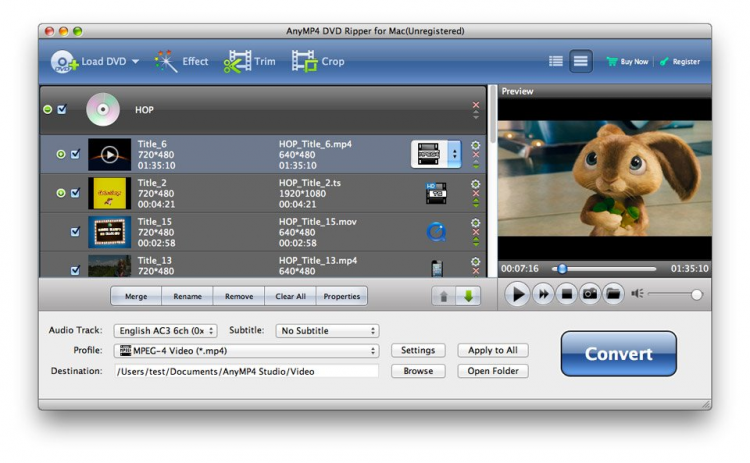The height and width of the screenshot is (463, 750).
Task: Switch to the compact list view icon
Action: (x=556, y=61)
